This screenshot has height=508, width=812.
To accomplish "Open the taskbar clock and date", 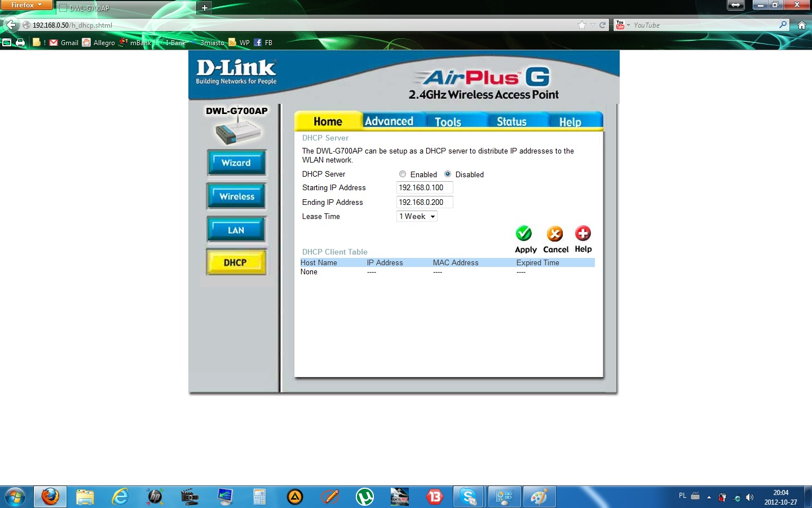I will [x=781, y=497].
